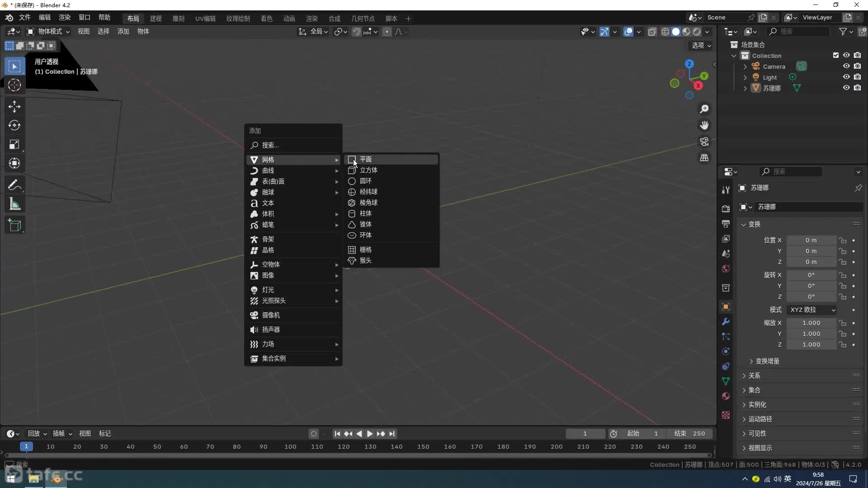The height and width of the screenshot is (488, 868).
Task: Open the View Layer properties tab
Action: tap(726, 239)
